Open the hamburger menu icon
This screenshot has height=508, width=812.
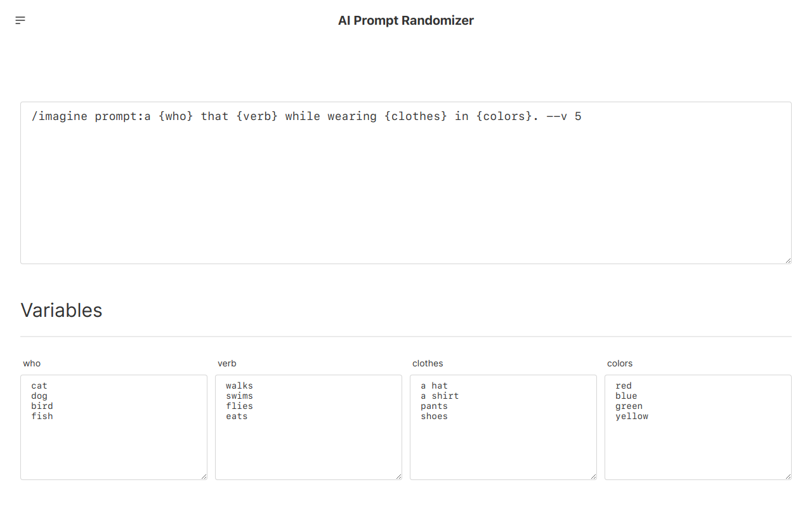[x=20, y=20]
